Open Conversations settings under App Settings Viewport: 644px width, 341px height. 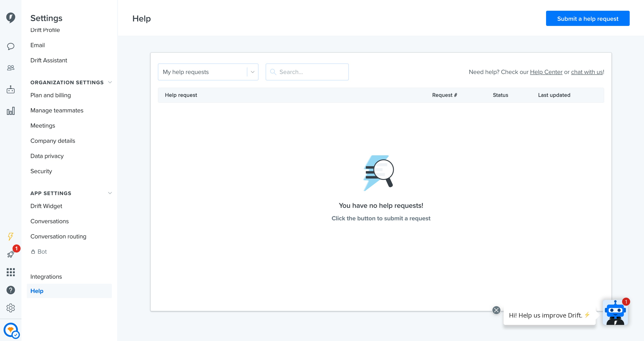(49, 221)
